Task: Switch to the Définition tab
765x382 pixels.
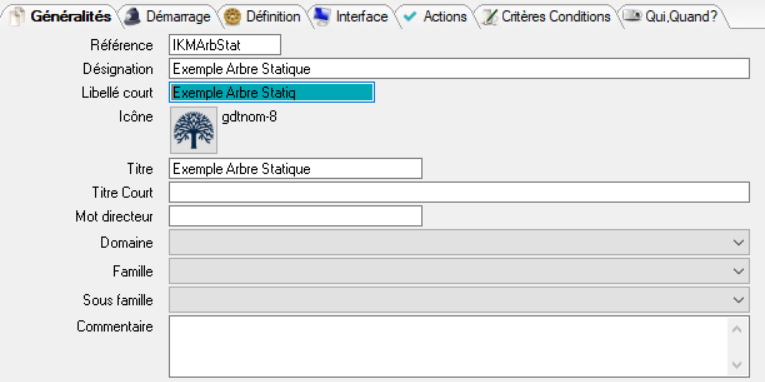Action: tap(262, 17)
